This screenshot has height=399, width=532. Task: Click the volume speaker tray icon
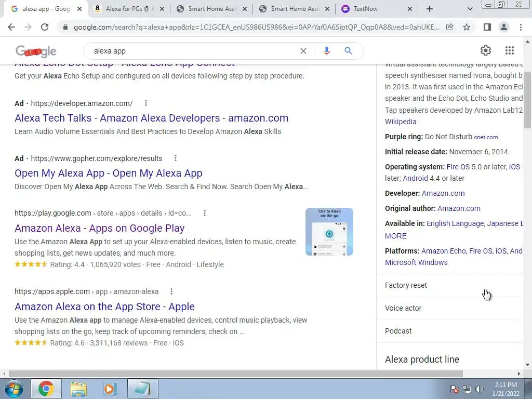point(480,390)
